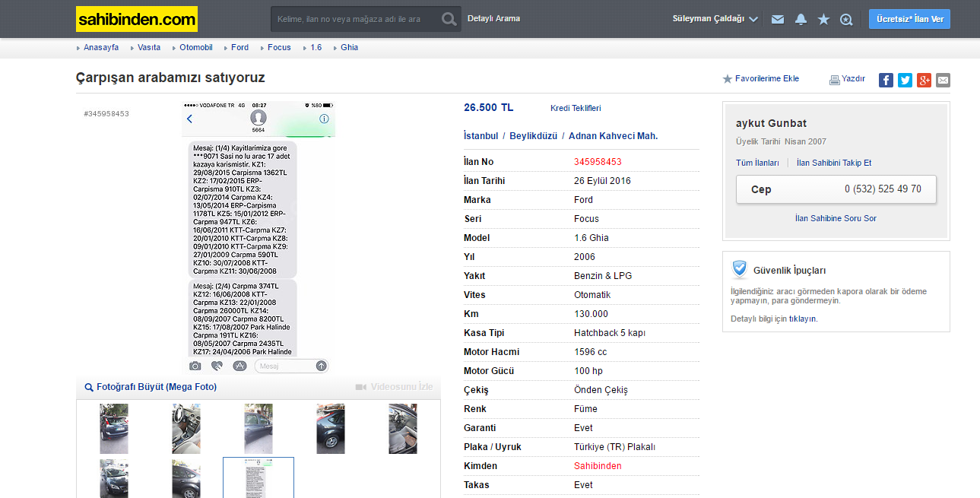This screenshot has width=980, height=498.
Task: Click the red İlan No 345958453 value
Action: (598, 162)
